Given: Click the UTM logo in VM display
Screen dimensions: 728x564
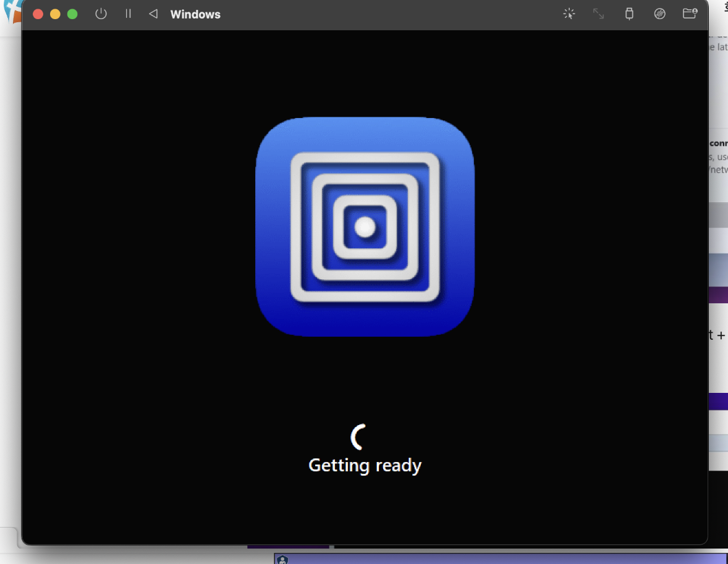Looking at the screenshot, I should (365, 227).
